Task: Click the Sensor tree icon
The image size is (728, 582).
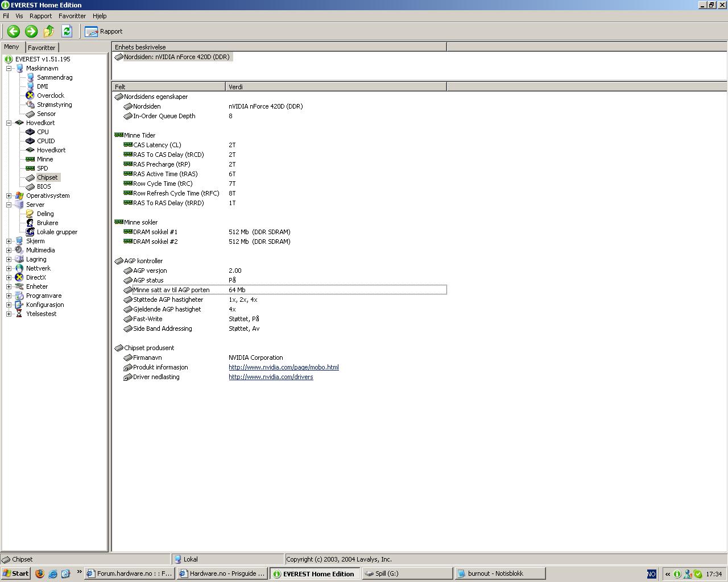Action: click(x=30, y=114)
